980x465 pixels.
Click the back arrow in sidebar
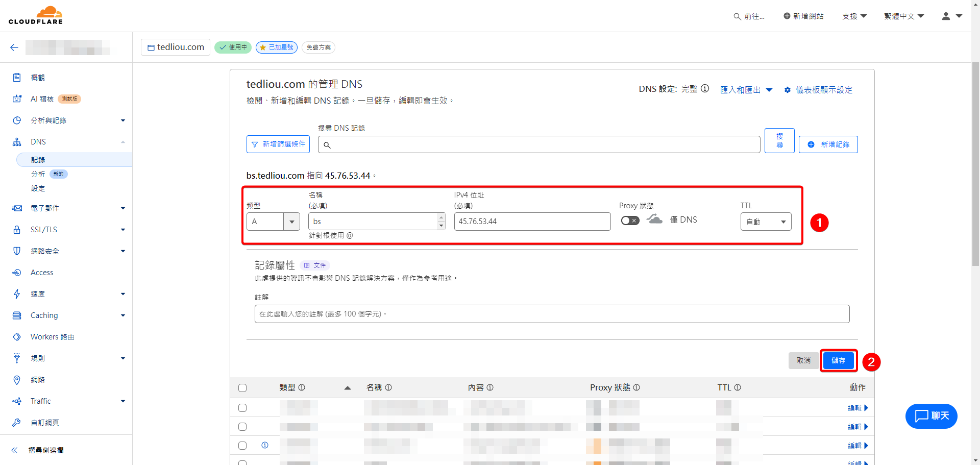point(14,47)
